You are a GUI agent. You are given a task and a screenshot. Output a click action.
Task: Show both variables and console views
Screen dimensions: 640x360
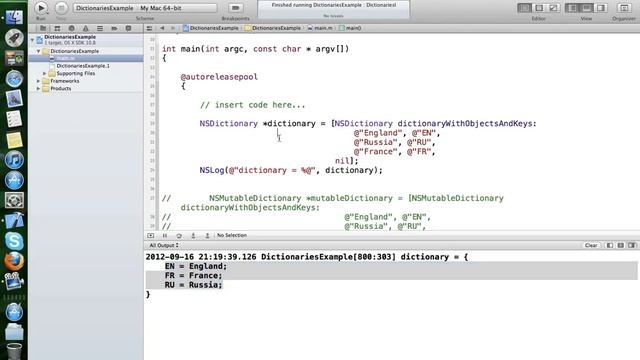click(621, 245)
